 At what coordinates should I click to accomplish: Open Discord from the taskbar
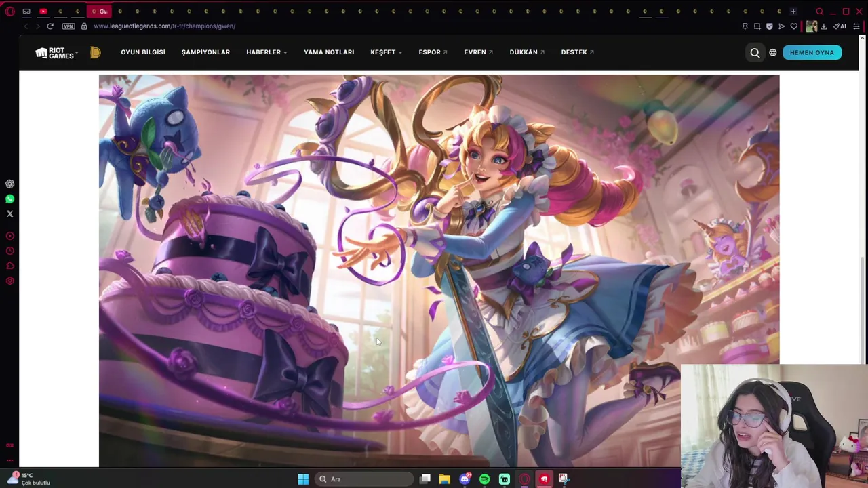pos(465,479)
